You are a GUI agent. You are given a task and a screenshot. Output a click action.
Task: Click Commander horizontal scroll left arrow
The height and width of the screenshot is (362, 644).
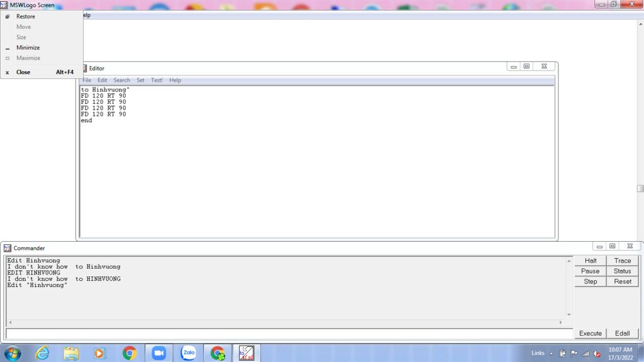[10, 322]
